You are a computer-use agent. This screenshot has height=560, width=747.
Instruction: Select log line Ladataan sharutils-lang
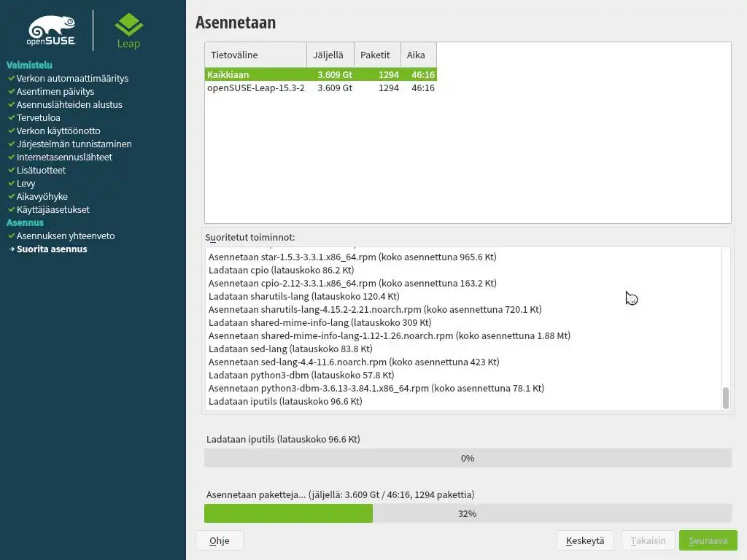point(304,296)
